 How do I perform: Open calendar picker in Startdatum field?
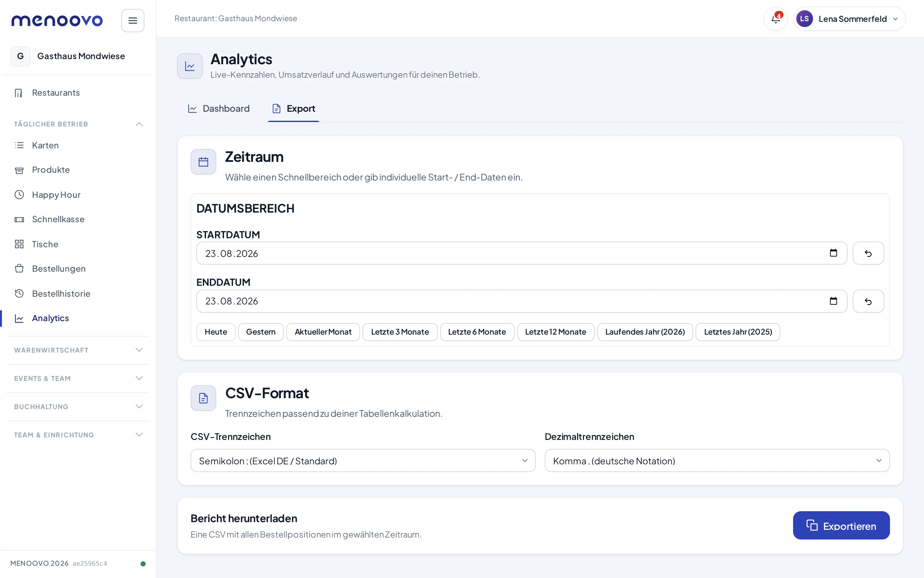[x=833, y=253]
